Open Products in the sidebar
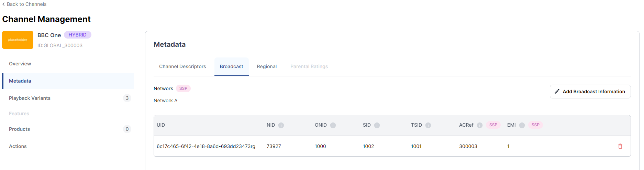 (20, 129)
